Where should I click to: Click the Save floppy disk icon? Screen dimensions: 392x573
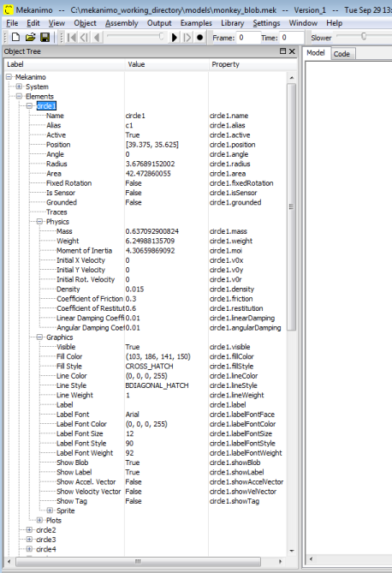tap(45, 38)
